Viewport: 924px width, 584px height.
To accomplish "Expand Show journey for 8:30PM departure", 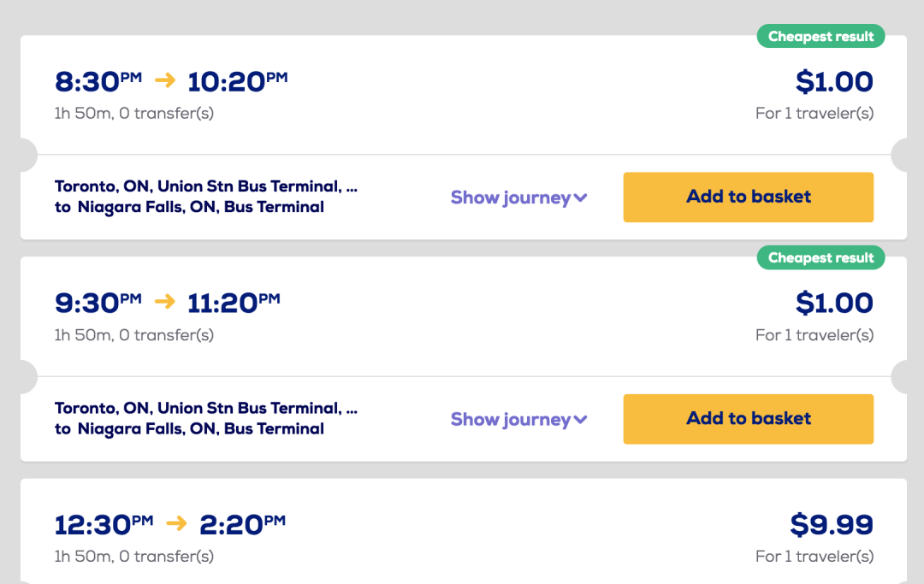I will pos(518,198).
